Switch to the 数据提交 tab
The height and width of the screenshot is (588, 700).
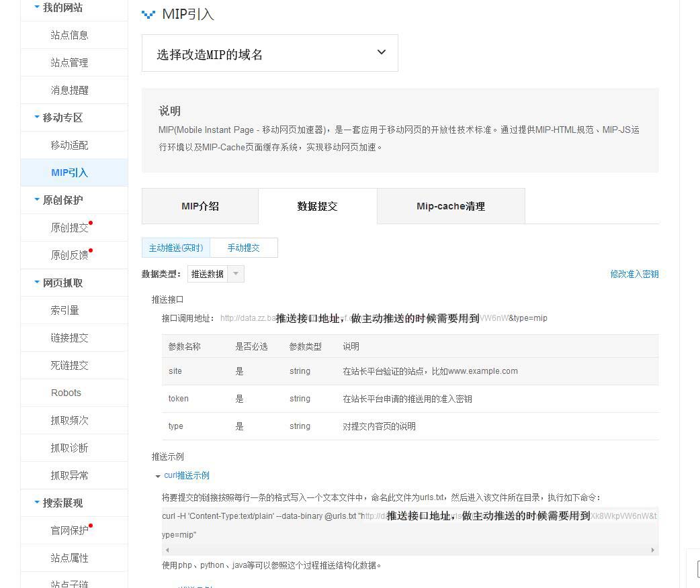(317, 206)
